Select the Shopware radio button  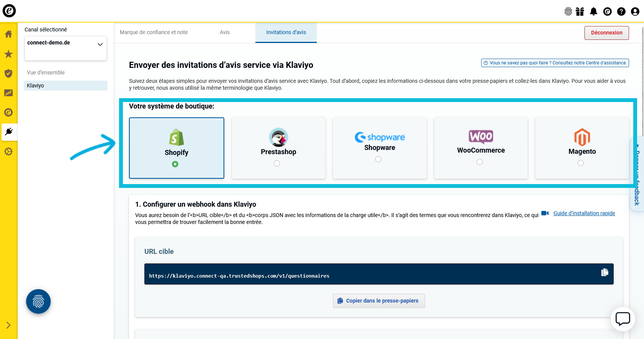pos(378,159)
